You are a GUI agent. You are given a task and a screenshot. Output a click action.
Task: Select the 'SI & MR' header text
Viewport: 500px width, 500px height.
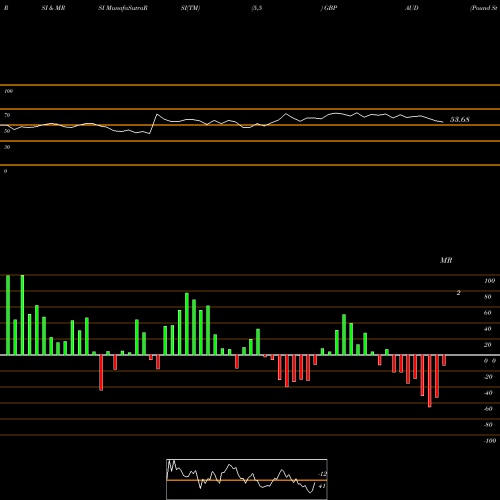[x=53, y=8]
